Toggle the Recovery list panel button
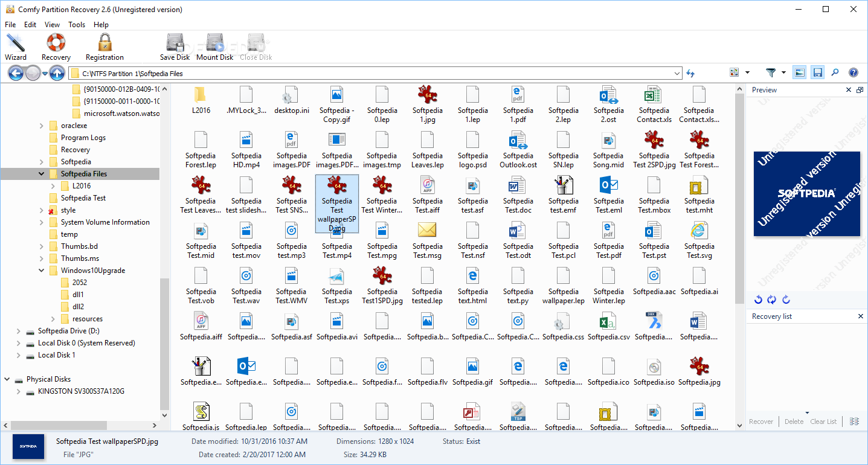 [817, 72]
